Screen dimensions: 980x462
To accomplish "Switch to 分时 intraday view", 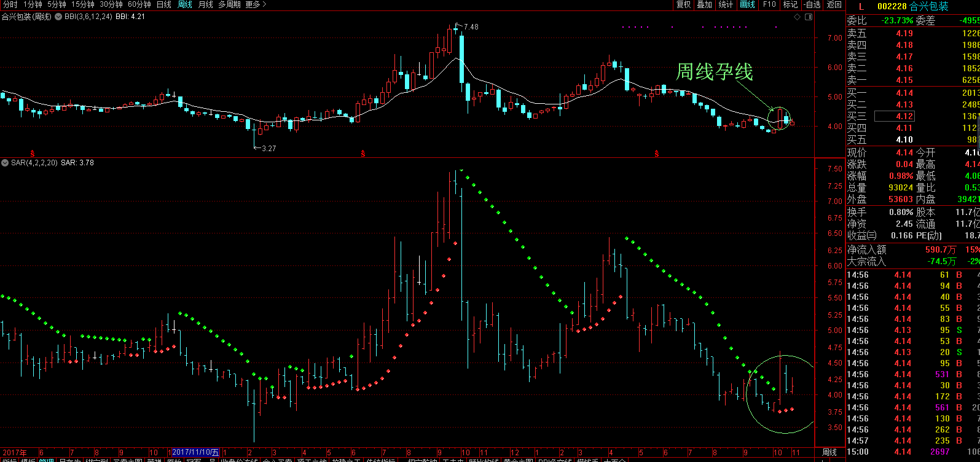I will (10, 4).
